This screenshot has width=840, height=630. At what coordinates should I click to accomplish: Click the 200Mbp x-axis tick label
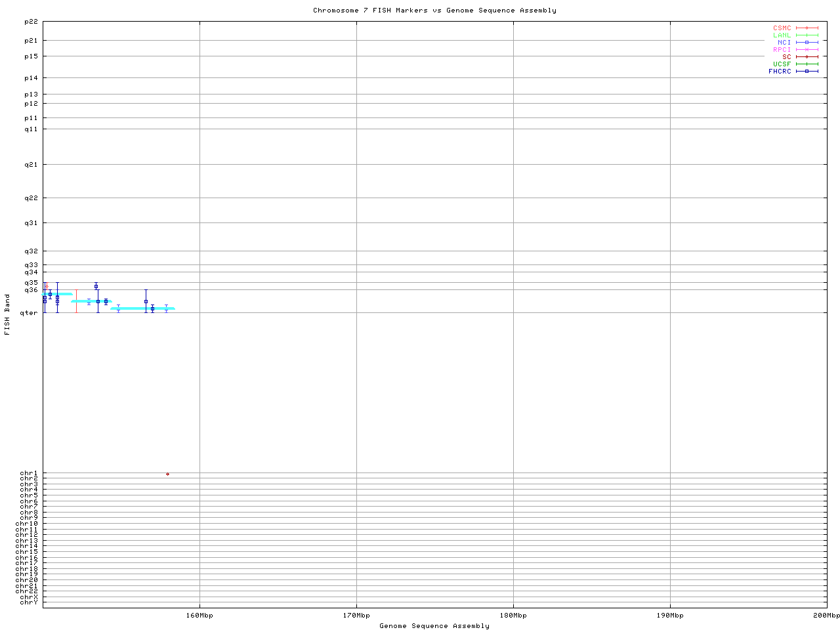click(826, 616)
